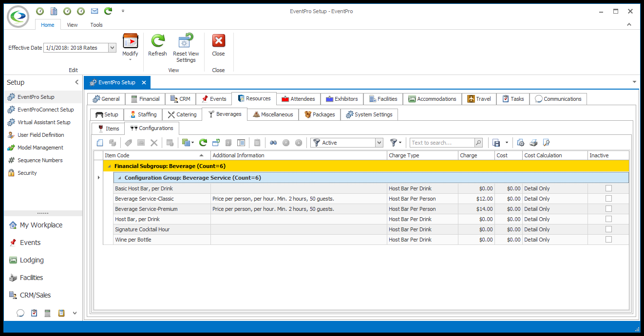Open the Customize Quick Access Toolbar dropdown
This screenshot has height=336, width=644.
pos(123,11)
